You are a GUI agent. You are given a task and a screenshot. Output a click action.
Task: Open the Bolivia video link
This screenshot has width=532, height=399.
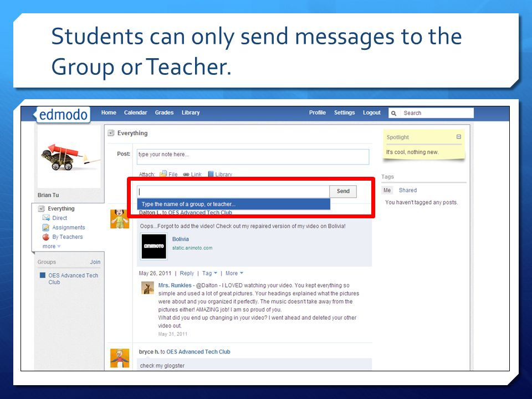pyautogui.click(x=181, y=239)
